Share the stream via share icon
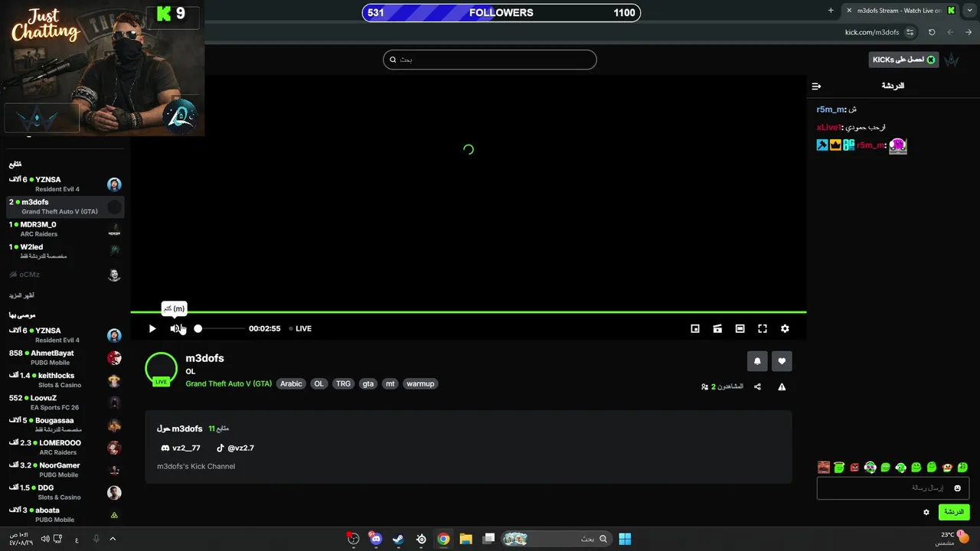This screenshot has width=980, height=551. tap(757, 386)
